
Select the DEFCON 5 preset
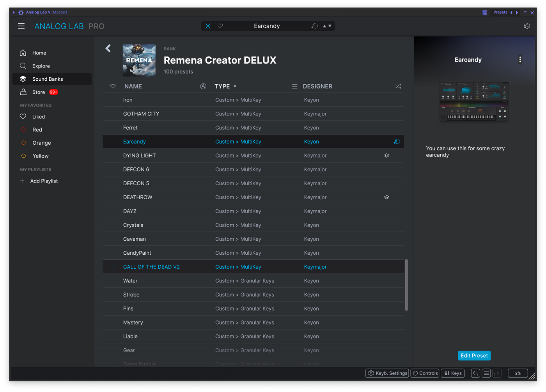click(253, 183)
